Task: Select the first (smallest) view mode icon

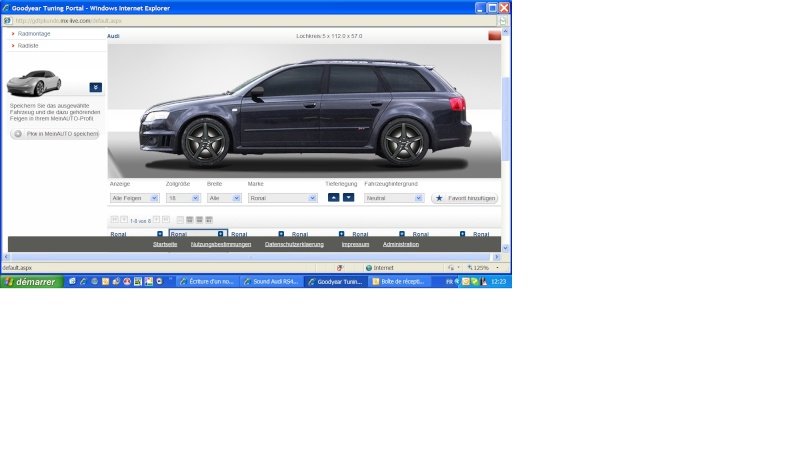Action: (180, 220)
